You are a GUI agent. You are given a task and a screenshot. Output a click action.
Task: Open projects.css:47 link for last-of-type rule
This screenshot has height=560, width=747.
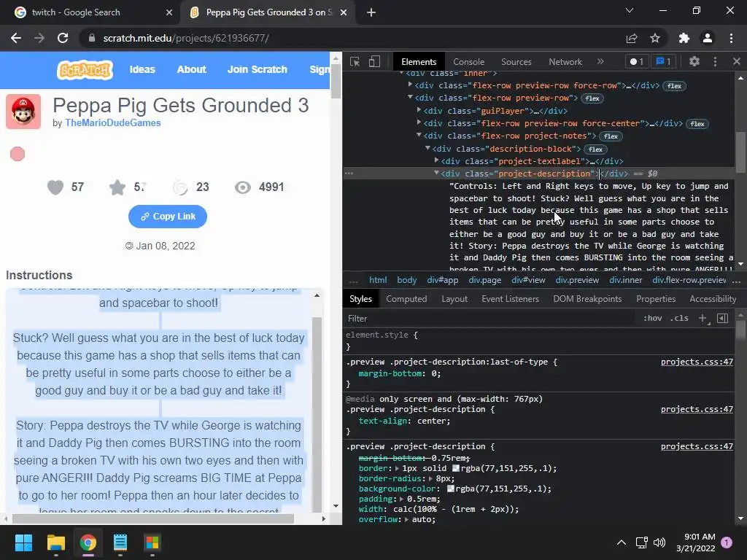click(697, 362)
